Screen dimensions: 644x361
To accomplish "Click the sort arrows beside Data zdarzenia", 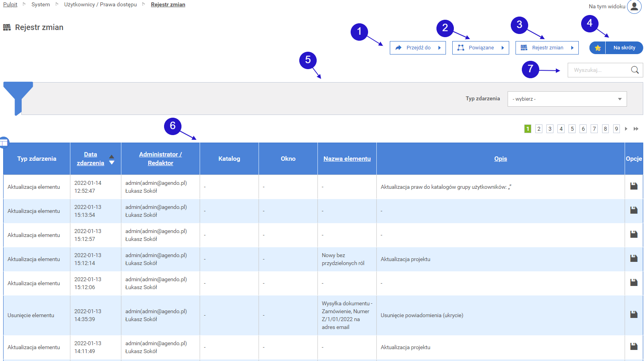I will point(112,159).
